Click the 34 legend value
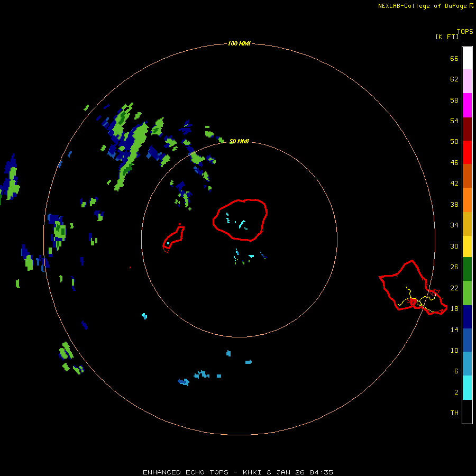The image size is (476, 476). (454, 225)
